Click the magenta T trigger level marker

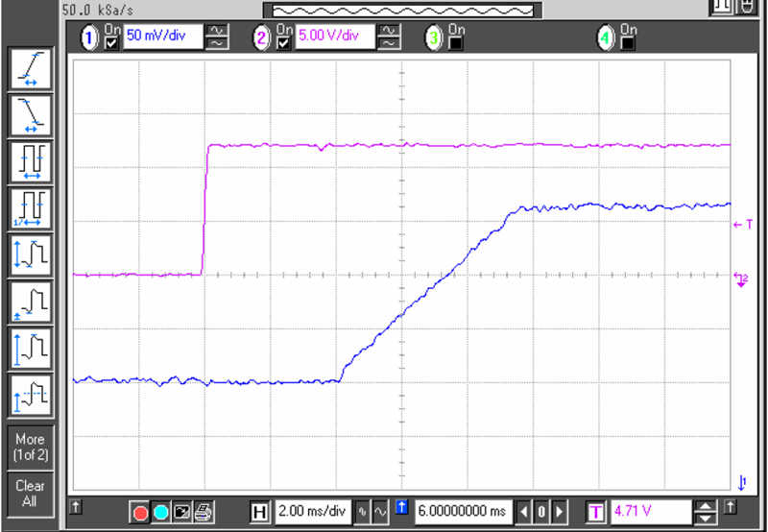(742, 225)
